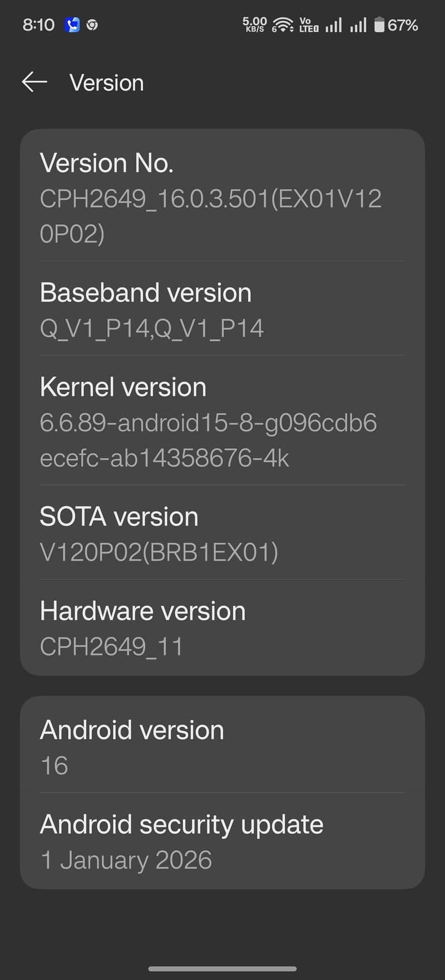Tap the Wi-Fi status icon
Image resolution: width=445 pixels, height=980 pixels.
[283, 25]
